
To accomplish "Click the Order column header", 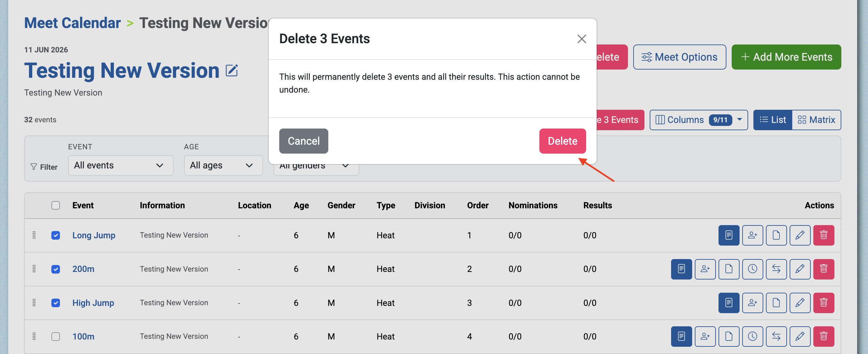I will (477, 205).
